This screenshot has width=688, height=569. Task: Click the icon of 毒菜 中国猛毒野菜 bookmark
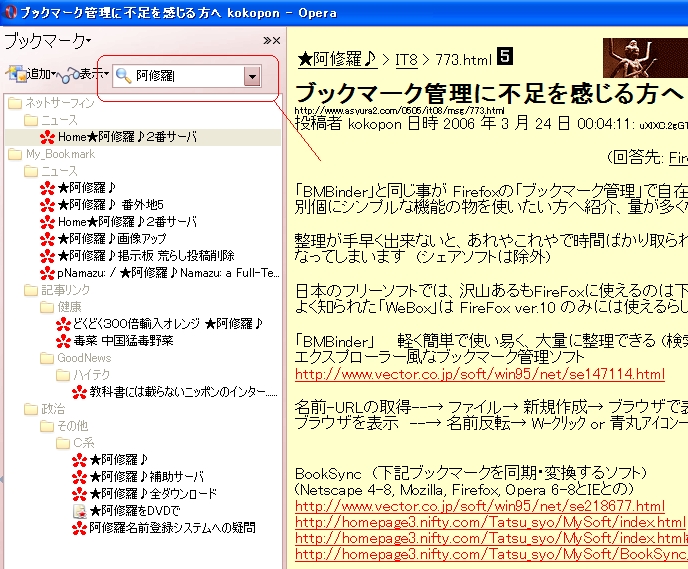pyautogui.click(x=63, y=341)
